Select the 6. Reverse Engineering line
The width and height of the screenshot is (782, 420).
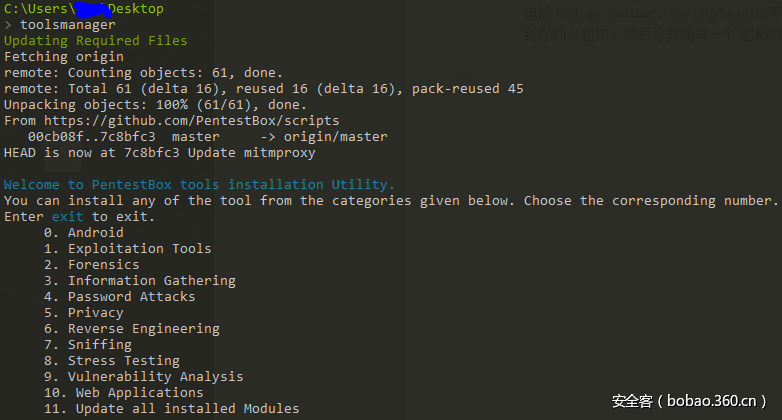coord(132,329)
